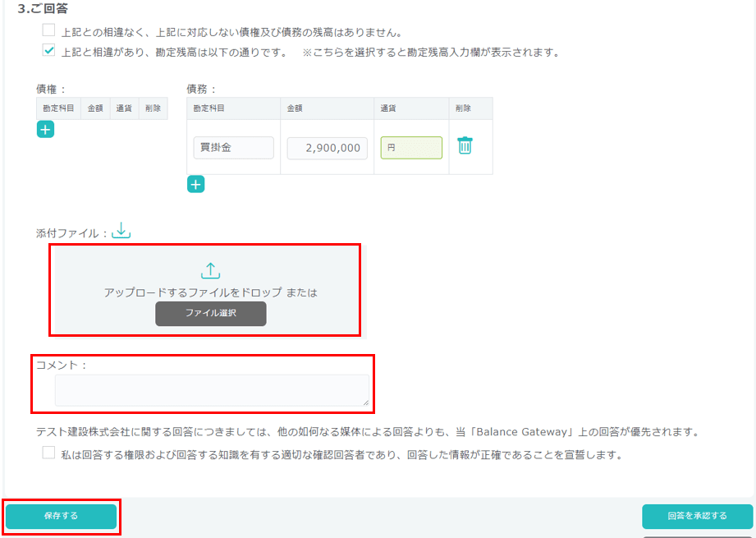Check the 上記との相違なく checkbox

click(x=49, y=31)
